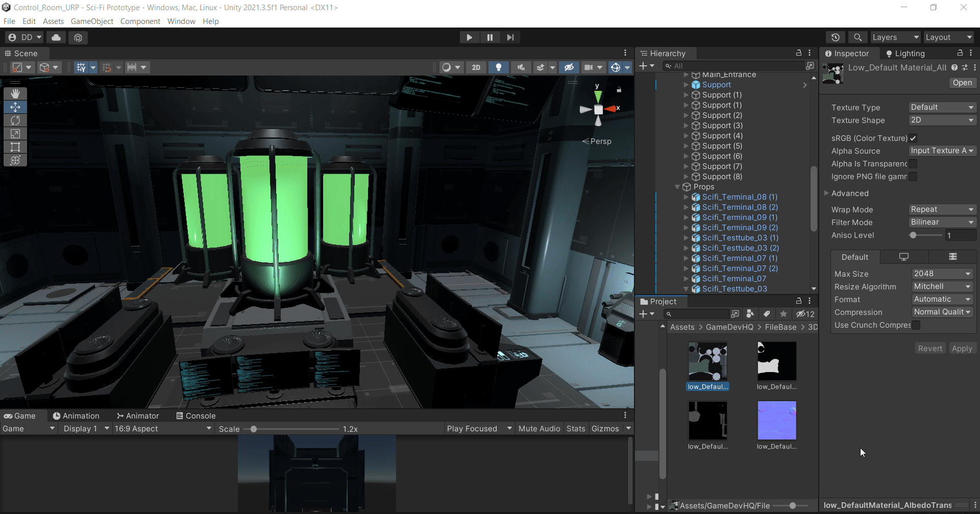Select the Scale tool
This screenshot has height=514, width=980.
point(15,134)
